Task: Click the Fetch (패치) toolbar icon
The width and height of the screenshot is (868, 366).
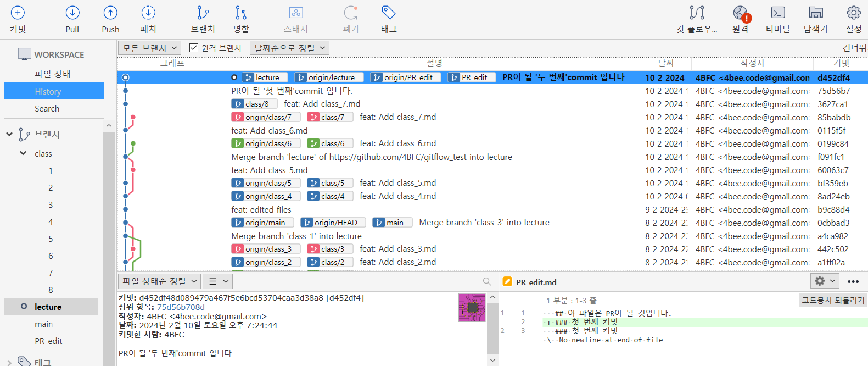Action: (x=148, y=13)
